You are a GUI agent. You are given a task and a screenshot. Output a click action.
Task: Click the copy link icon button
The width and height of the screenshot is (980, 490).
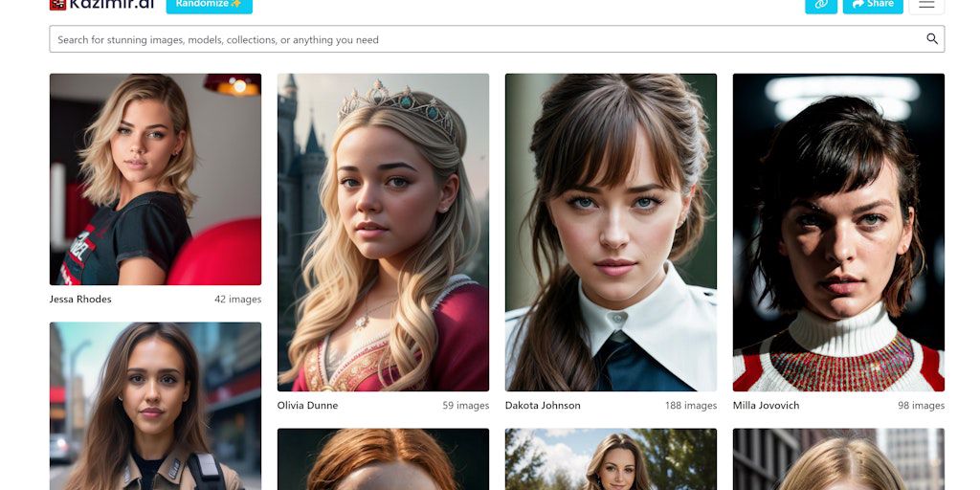click(821, 5)
